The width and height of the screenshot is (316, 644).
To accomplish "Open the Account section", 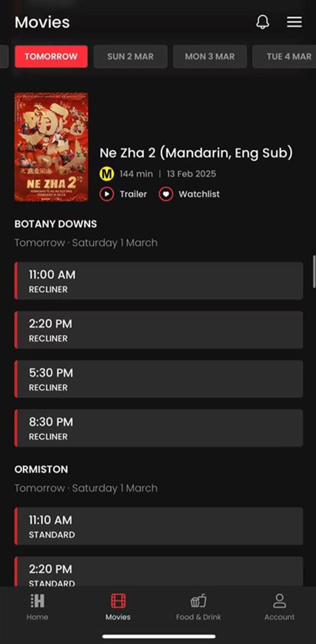I will pos(279,605).
